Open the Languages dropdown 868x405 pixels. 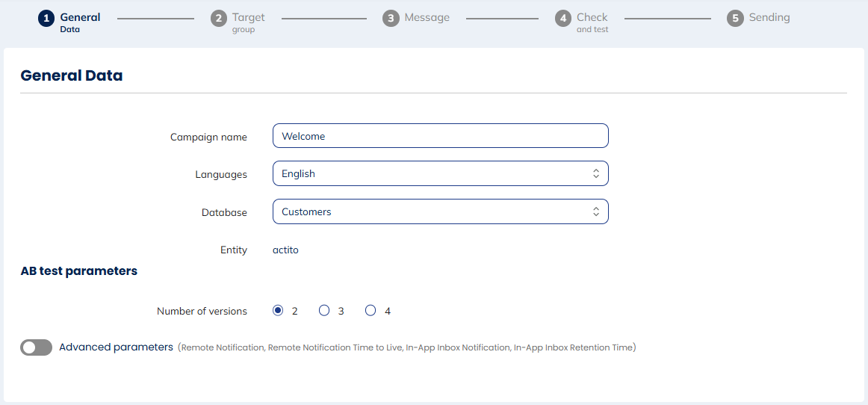pos(440,173)
